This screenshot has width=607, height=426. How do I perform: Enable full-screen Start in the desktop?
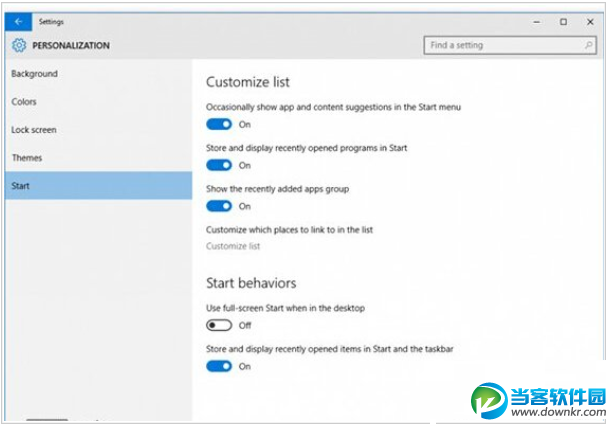(219, 325)
